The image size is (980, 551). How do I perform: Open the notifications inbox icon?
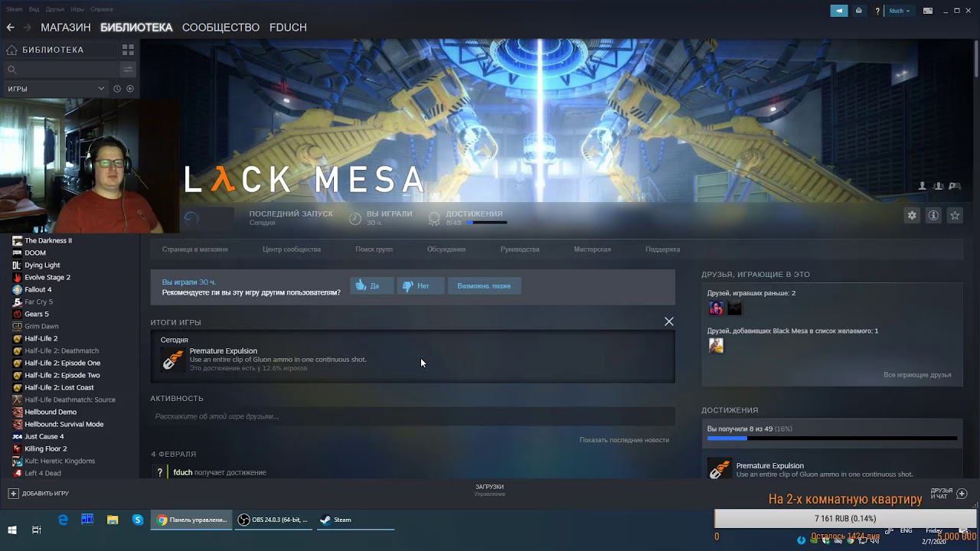(858, 11)
